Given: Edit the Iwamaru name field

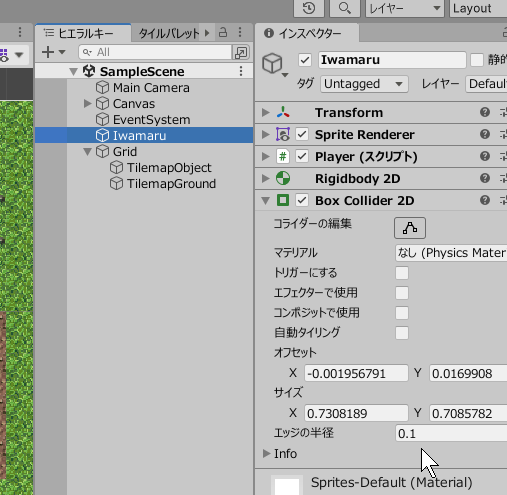Looking at the screenshot, I should 392,60.
